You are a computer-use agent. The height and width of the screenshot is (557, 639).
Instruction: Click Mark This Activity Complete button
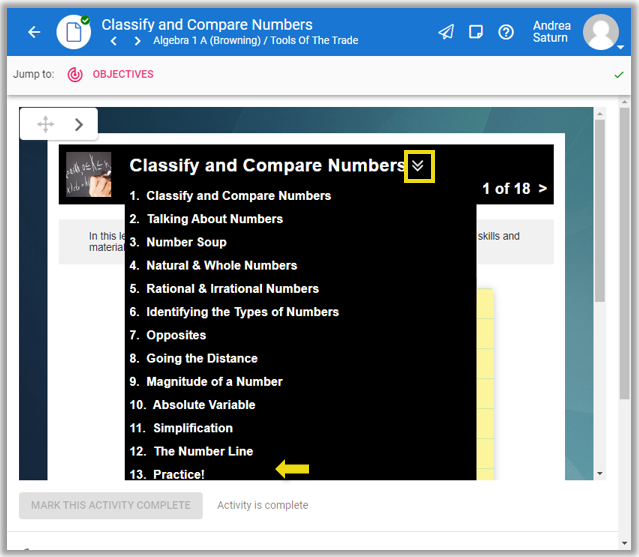pyautogui.click(x=110, y=505)
